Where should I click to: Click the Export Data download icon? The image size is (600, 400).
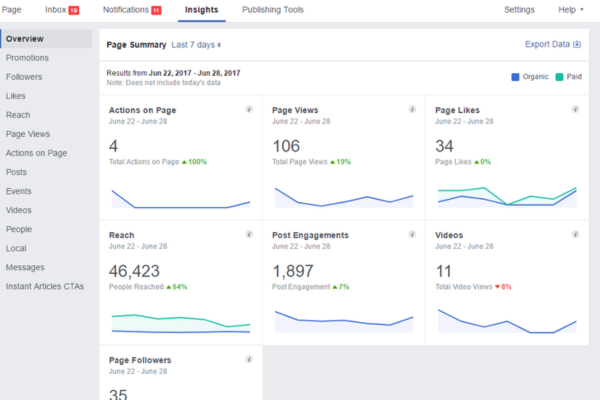coord(577,44)
